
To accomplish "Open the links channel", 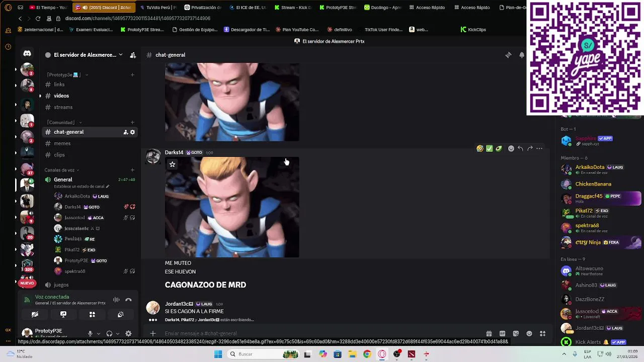I will pos(90,84).
